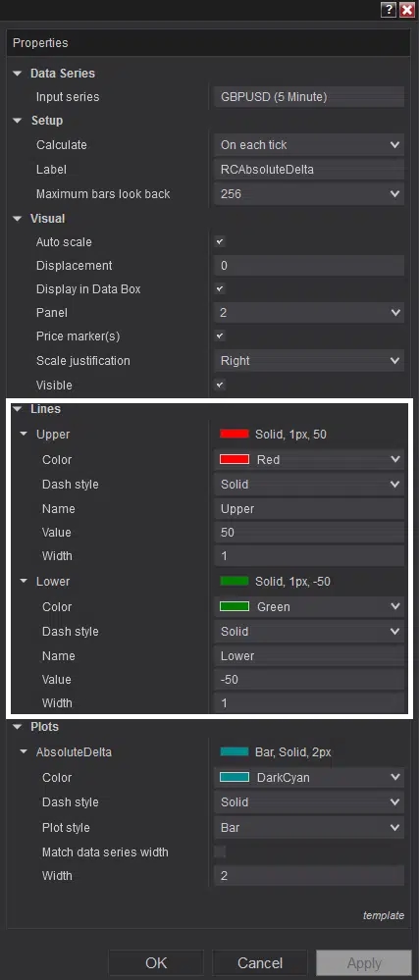This screenshot has width=419, height=980.
Task: Edit the Lower Width field
Action: pos(309,703)
